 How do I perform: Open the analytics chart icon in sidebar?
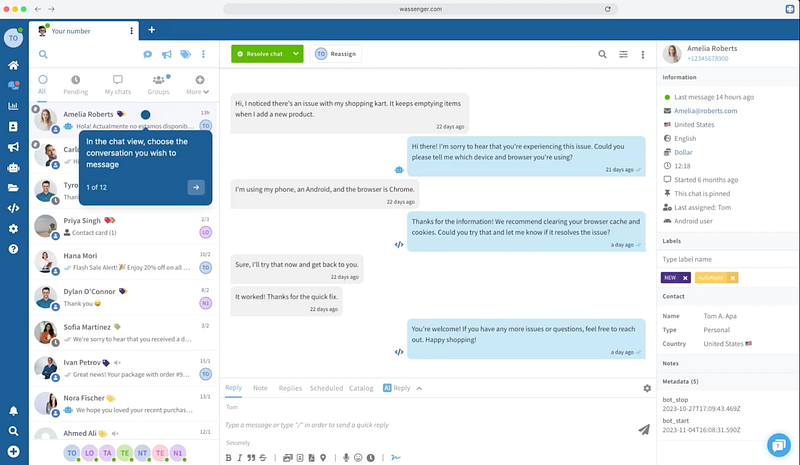[13, 106]
